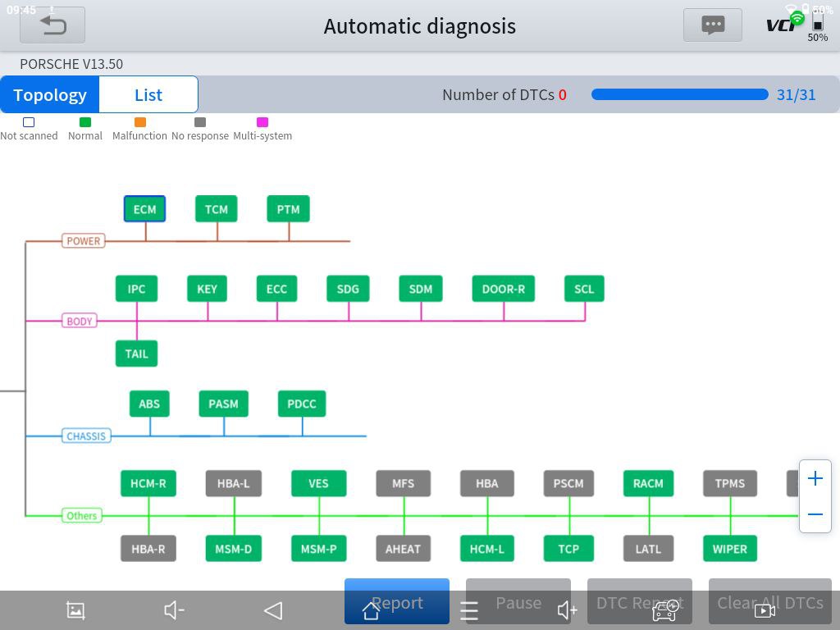Open the feedback message icon
Screen dimensions: 840x630
712,25
